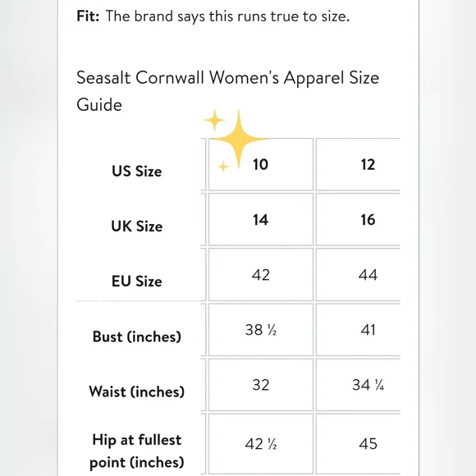This screenshot has height=476, width=476.
Task: Click the Hip at fullest point label
Action: (137, 451)
